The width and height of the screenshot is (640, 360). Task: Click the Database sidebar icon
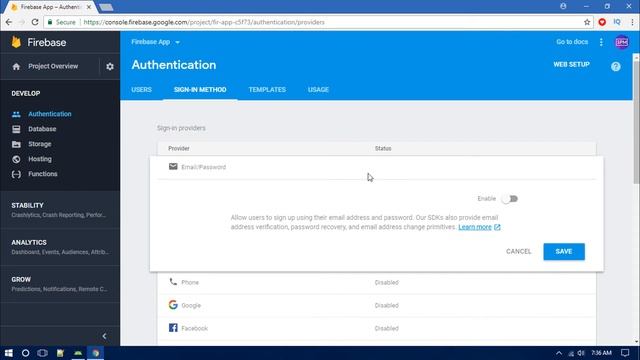click(16, 129)
